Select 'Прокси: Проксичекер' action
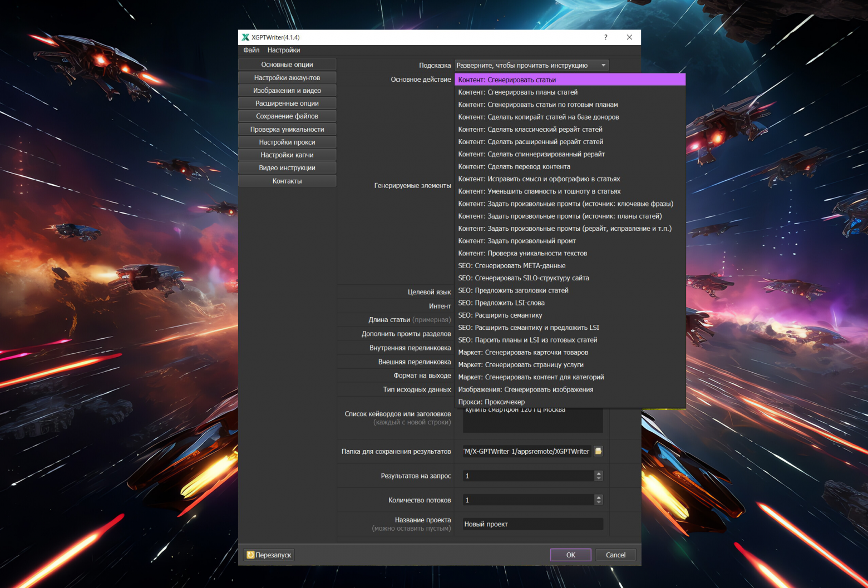The height and width of the screenshot is (588, 868). pos(491,402)
